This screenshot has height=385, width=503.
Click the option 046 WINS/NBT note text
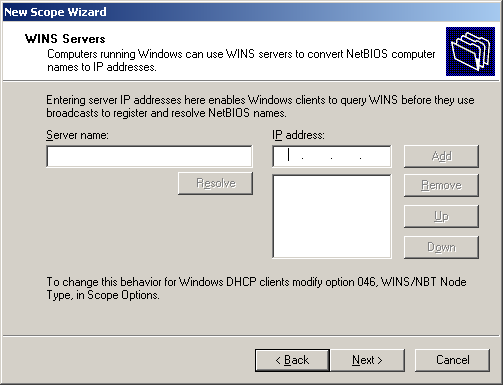[256, 289]
